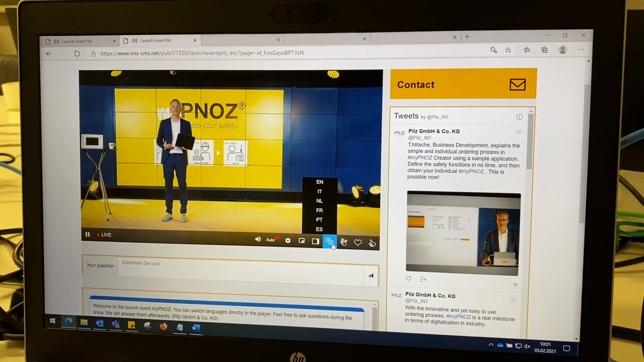
Task: Open Twitter info icon next to Tweets
Action: click(519, 117)
